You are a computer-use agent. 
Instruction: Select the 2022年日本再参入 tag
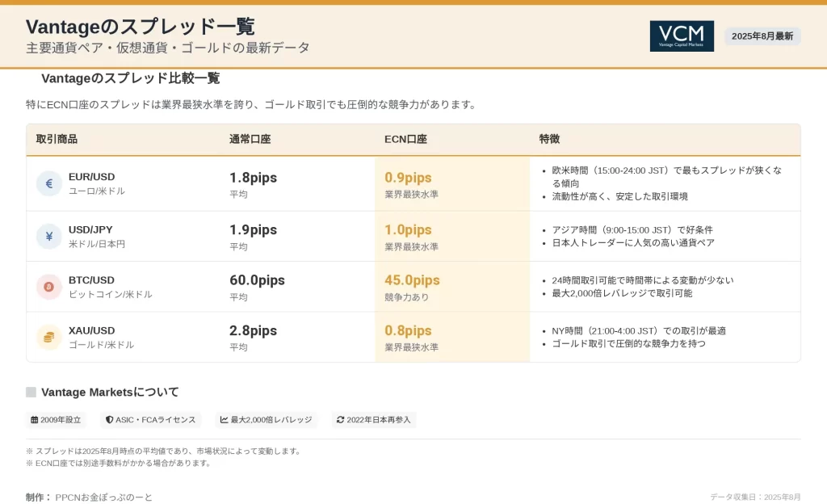[x=374, y=420]
